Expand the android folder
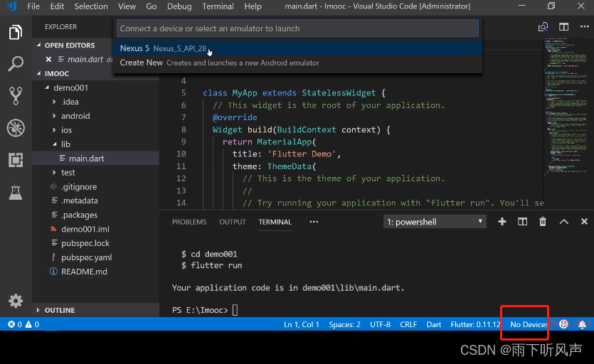This screenshot has width=594, height=364. [54, 115]
